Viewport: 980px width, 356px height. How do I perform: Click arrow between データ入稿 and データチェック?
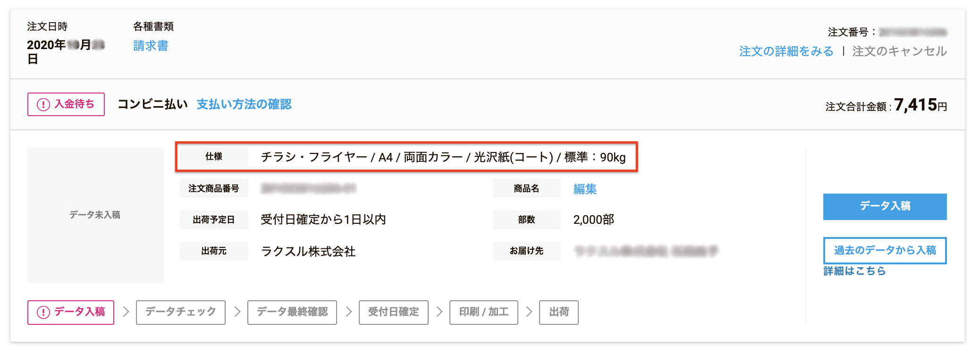[126, 312]
